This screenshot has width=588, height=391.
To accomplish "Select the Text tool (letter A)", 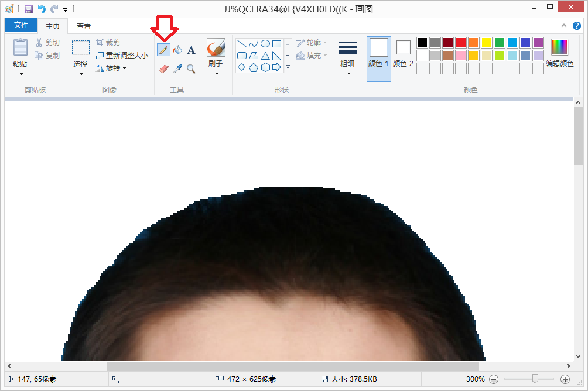I will (192, 50).
